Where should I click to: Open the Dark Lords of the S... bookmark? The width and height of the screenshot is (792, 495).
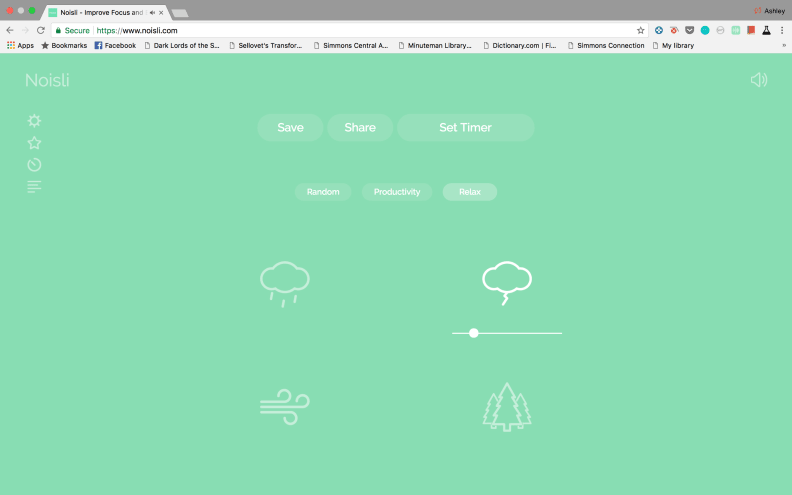(182, 45)
